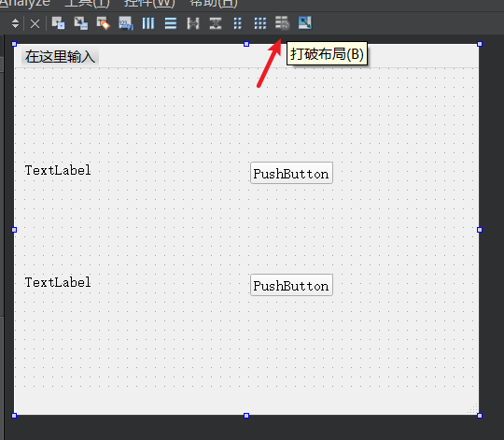Select the second PushButton on the form

(x=291, y=285)
